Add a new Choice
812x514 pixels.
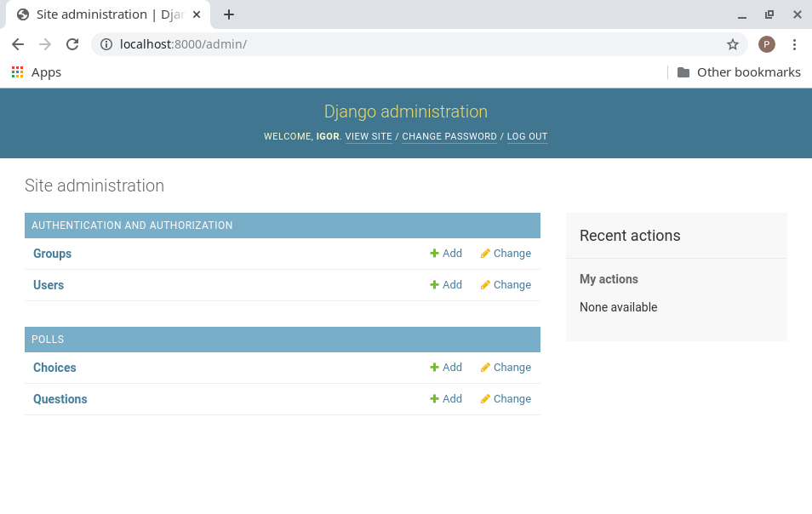446,368
